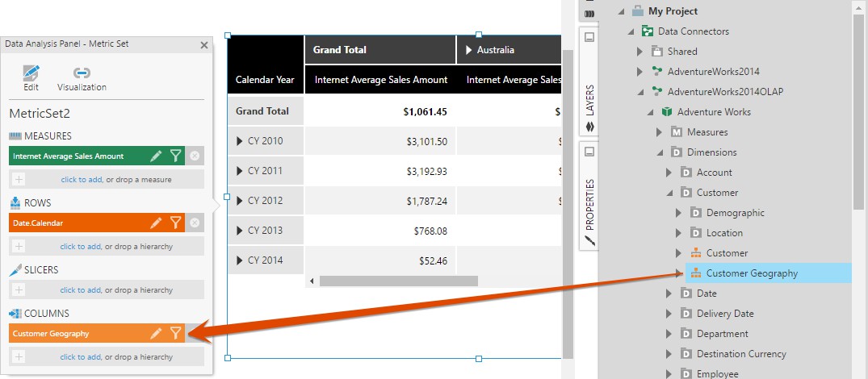Click 'click to add' link under Slicers
The width and height of the screenshot is (868, 379).
click(81, 289)
